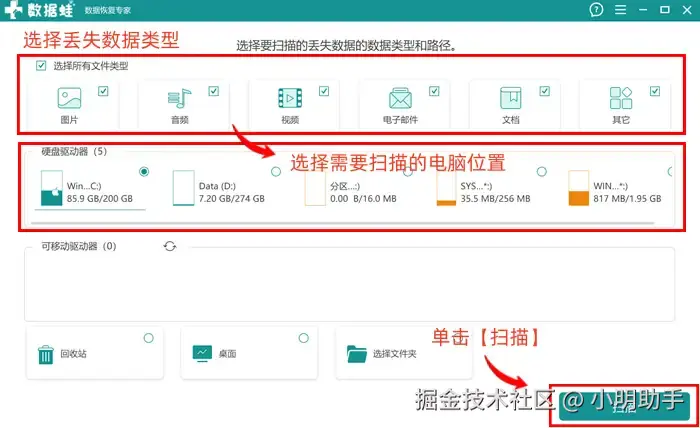700x428 pixels.
Task: Click the 回收站 recycle bin icon
Action: coord(46,355)
